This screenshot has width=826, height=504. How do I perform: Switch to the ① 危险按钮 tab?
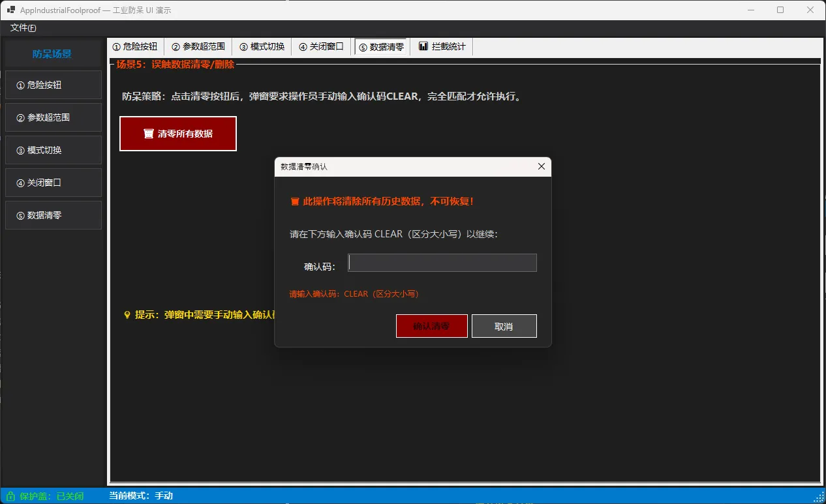point(135,47)
